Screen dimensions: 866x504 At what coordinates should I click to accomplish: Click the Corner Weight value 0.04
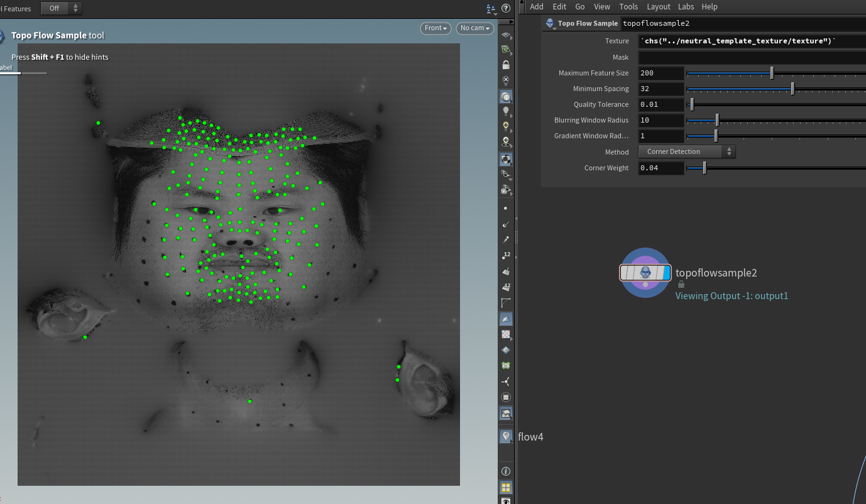(x=661, y=168)
